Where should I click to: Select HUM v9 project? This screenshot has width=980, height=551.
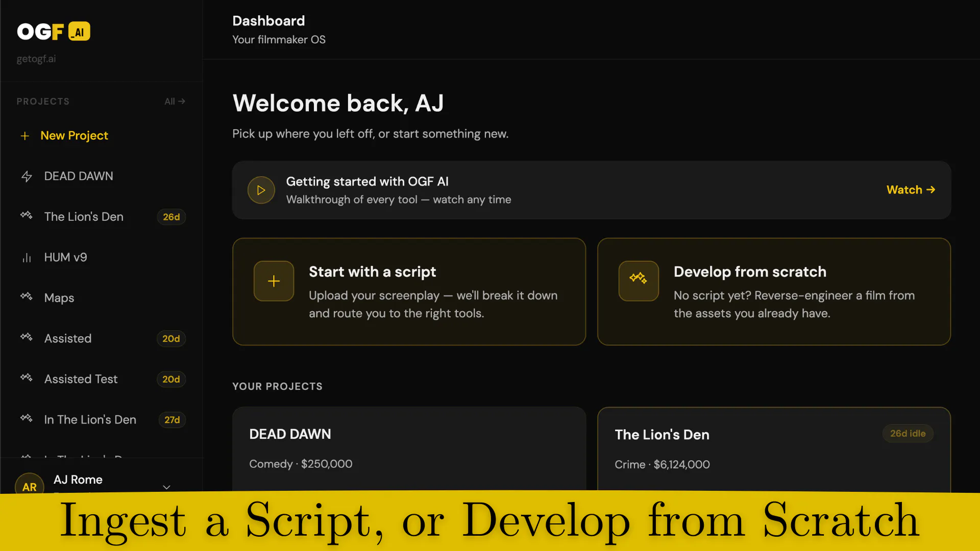point(65,257)
